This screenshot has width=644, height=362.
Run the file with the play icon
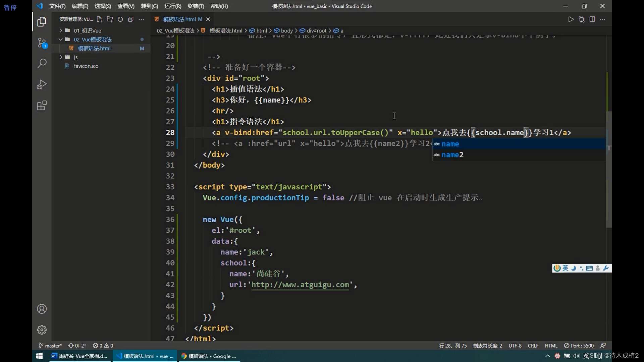point(571,19)
